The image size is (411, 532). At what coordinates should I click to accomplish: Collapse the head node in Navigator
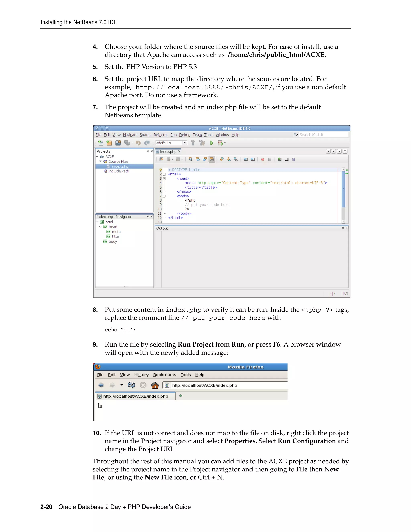[x=100, y=227]
